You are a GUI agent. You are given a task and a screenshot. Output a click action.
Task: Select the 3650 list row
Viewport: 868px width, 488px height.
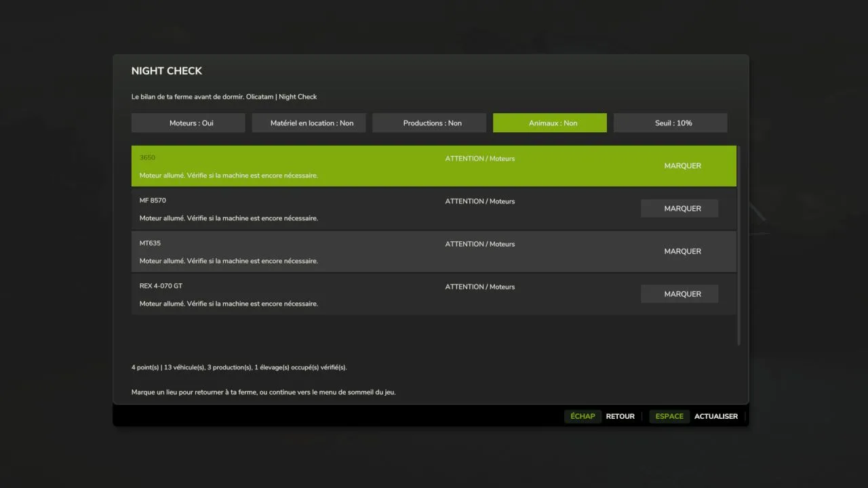coord(434,166)
